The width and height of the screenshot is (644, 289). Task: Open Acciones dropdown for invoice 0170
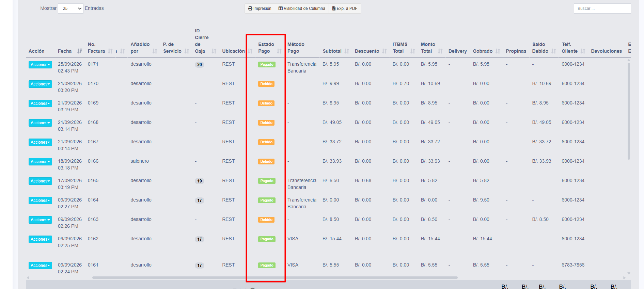(40, 84)
